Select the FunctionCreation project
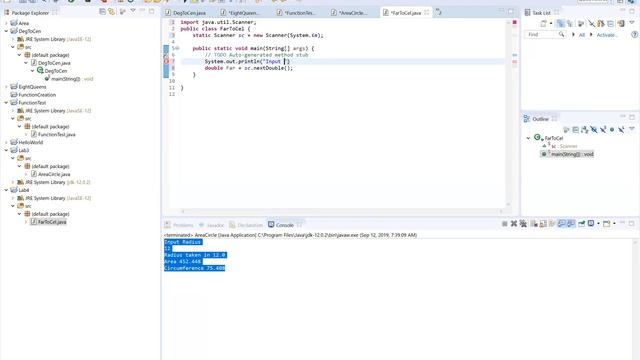Screen dimensions: 640x360 click(x=37, y=95)
